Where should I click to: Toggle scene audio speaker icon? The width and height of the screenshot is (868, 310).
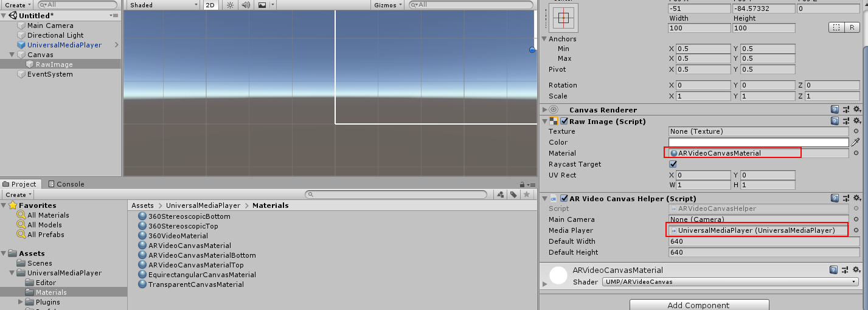click(246, 5)
